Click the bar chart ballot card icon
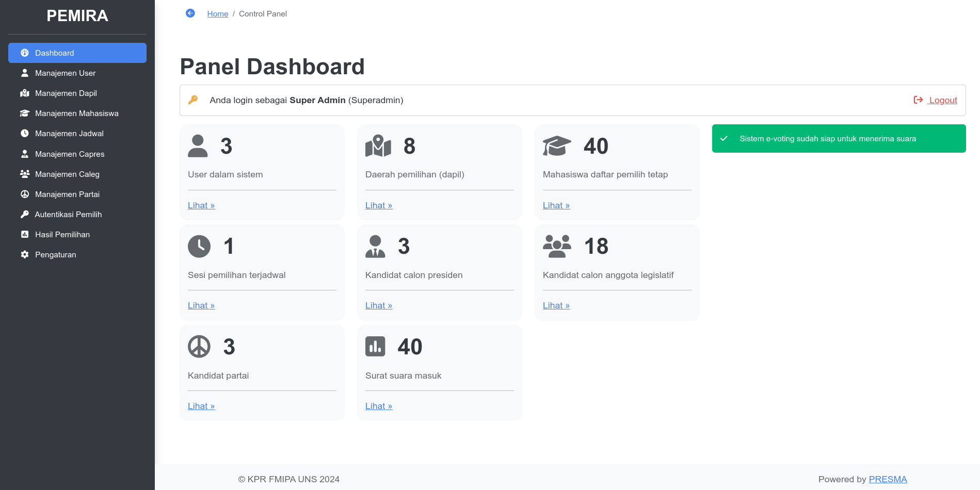The image size is (980, 490). (375, 347)
